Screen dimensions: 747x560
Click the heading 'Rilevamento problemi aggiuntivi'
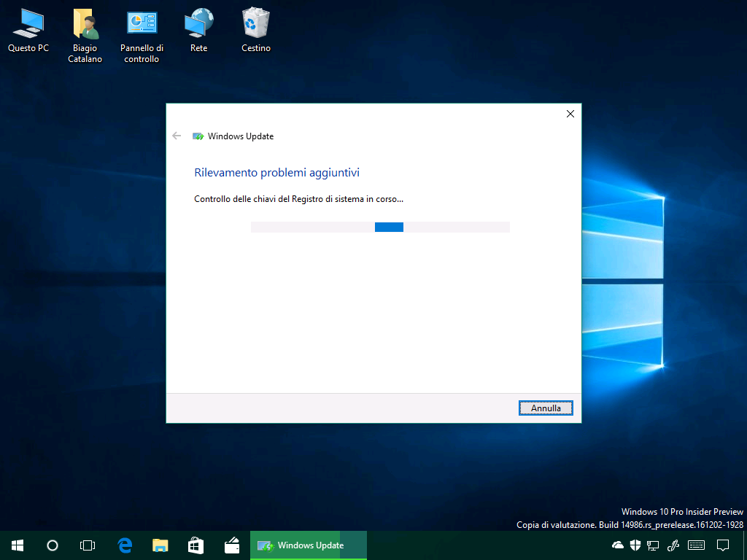276,172
